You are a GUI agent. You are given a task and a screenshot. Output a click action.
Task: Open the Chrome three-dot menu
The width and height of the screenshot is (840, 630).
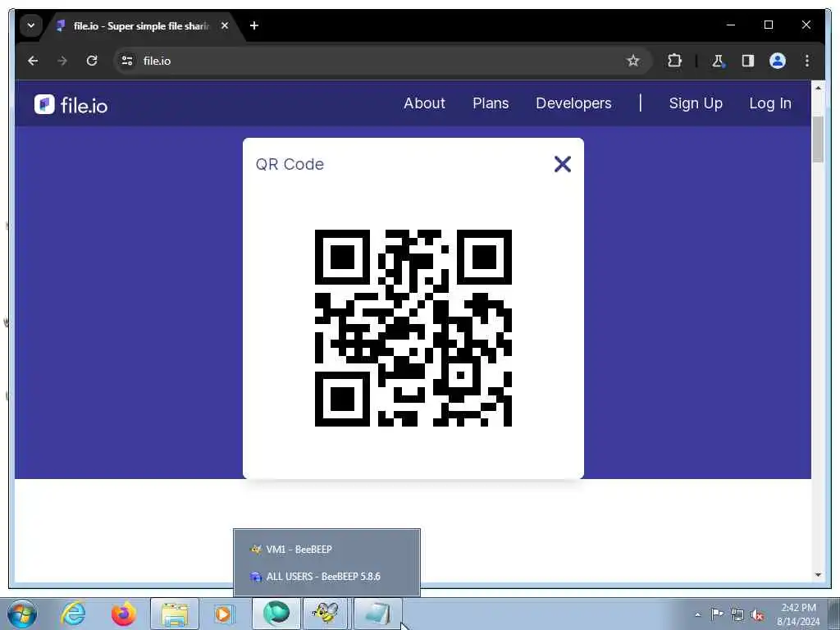(x=807, y=61)
